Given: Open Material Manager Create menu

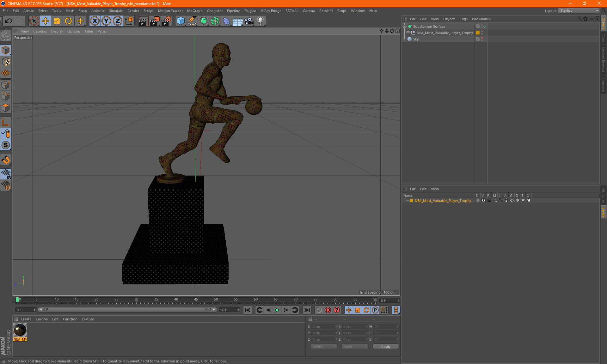Looking at the screenshot, I should [x=26, y=319].
